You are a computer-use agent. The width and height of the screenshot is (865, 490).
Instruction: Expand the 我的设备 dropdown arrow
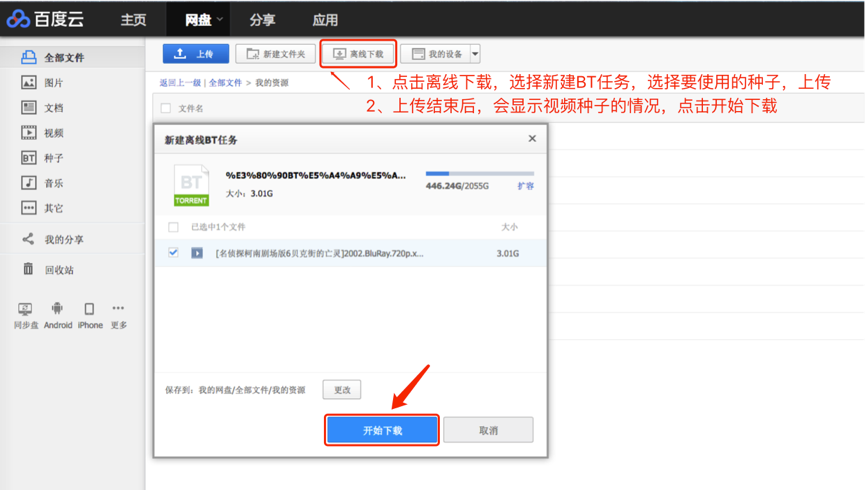point(475,54)
